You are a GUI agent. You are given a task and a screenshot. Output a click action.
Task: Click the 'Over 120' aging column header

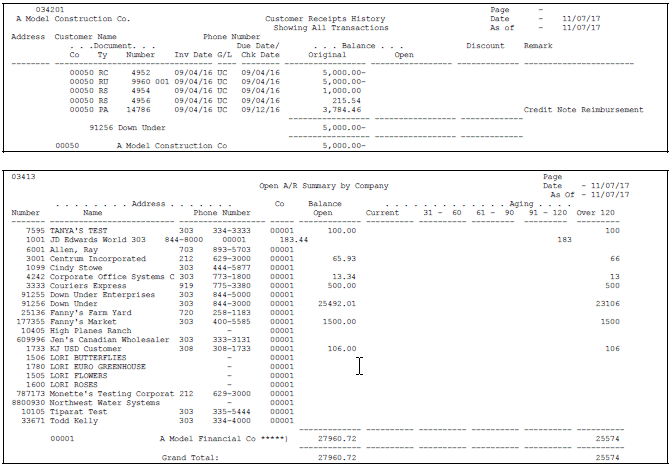pos(596,213)
